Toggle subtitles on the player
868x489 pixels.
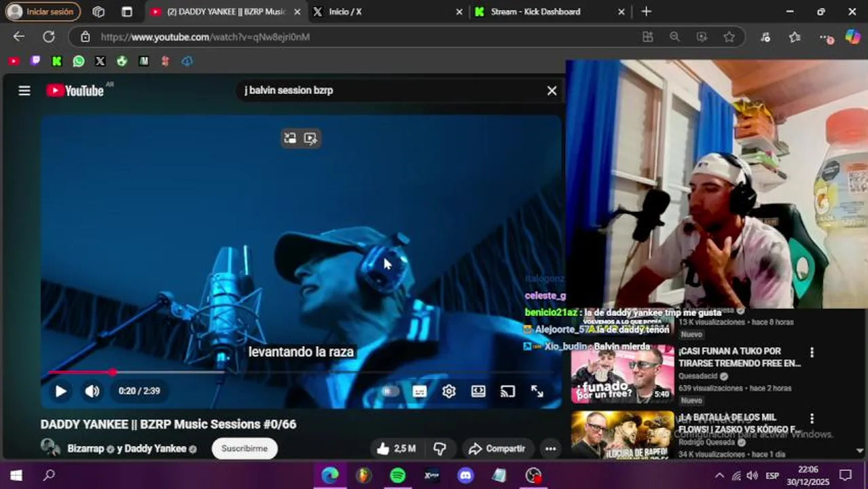[x=420, y=391]
